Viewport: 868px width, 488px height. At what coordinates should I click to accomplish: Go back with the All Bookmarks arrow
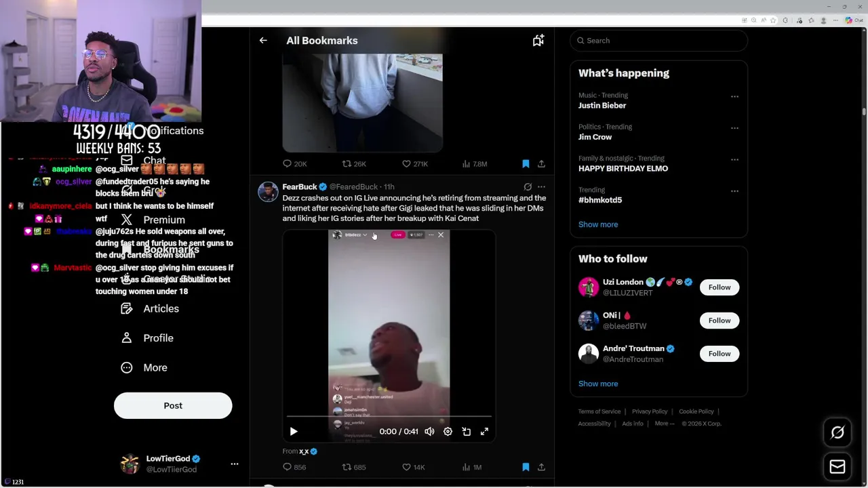[x=263, y=41]
